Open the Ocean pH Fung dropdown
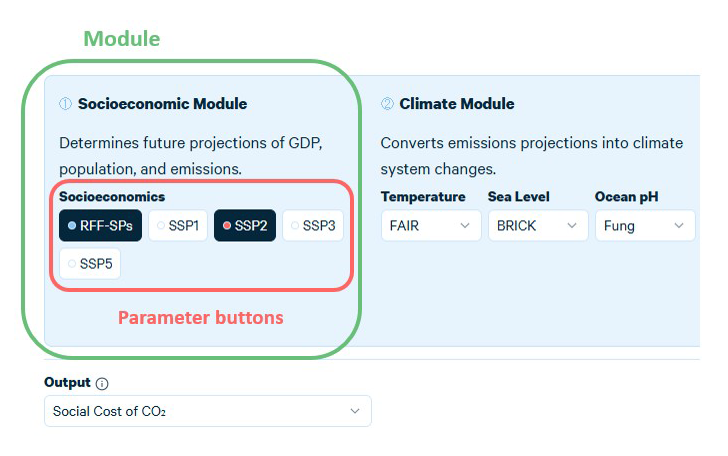This screenshot has height=456, width=728. (x=645, y=226)
